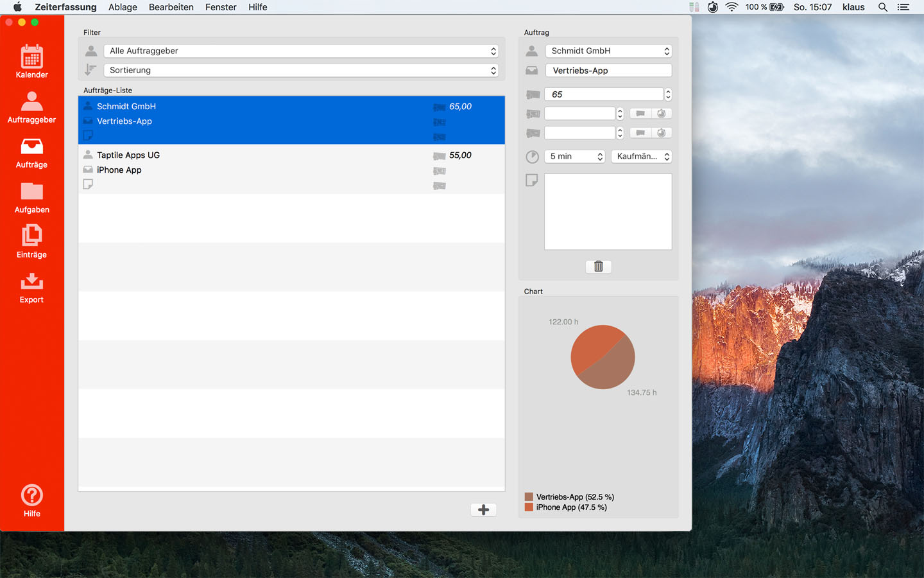The height and width of the screenshot is (578, 924).
Task: Click the 65,00 rate in the orders list
Action: [460, 107]
